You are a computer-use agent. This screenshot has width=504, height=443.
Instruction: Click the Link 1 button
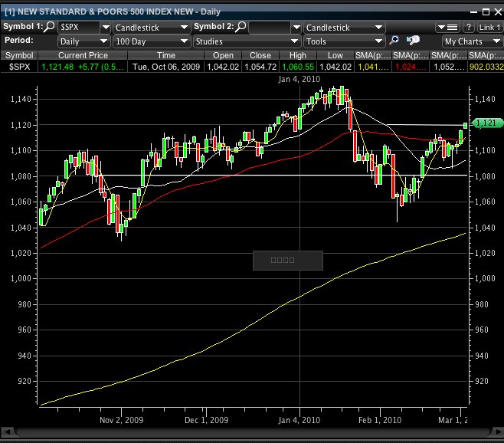(x=489, y=27)
